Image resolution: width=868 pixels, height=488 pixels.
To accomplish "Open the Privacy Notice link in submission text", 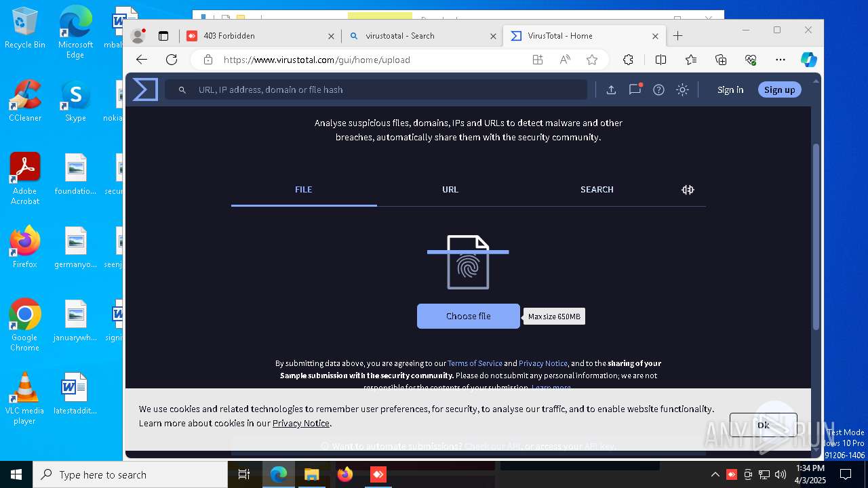I will (543, 363).
